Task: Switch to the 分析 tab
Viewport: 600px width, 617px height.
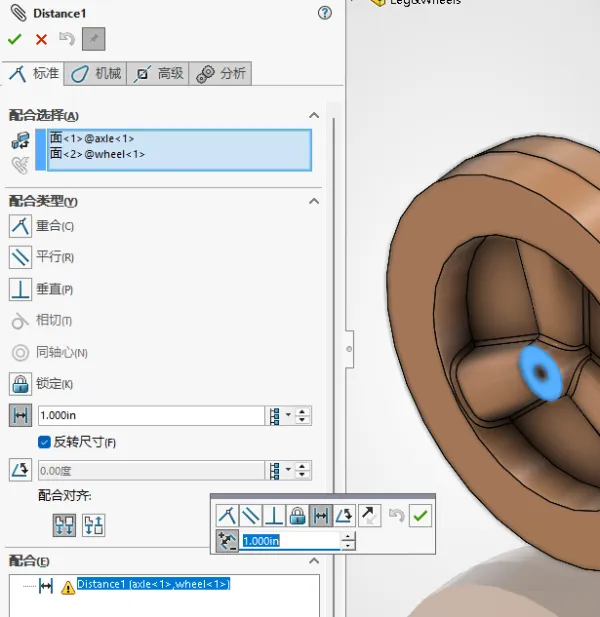Action: (x=220, y=74)
